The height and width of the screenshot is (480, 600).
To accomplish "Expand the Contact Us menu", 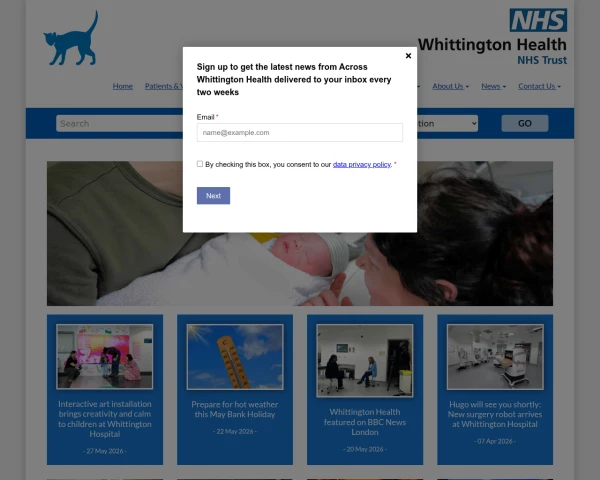I will (x=540, y=86).
